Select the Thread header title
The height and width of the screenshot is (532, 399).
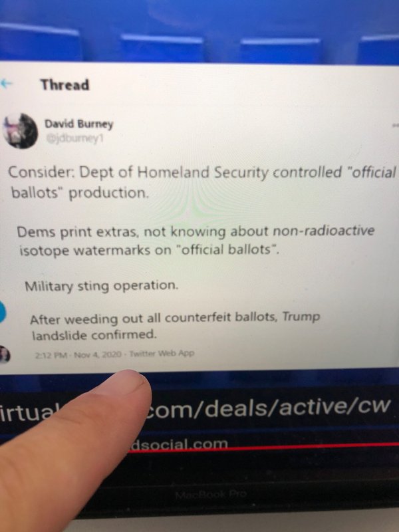[65, 85]
